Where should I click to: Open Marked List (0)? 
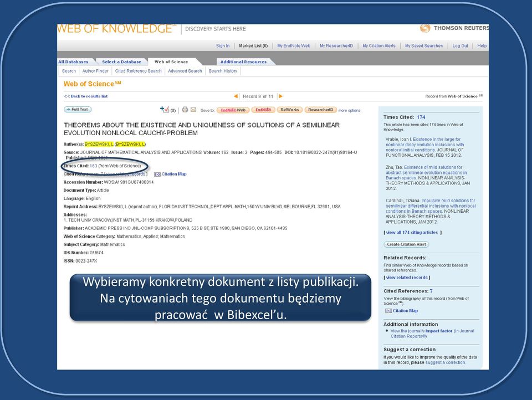[253, 46]
